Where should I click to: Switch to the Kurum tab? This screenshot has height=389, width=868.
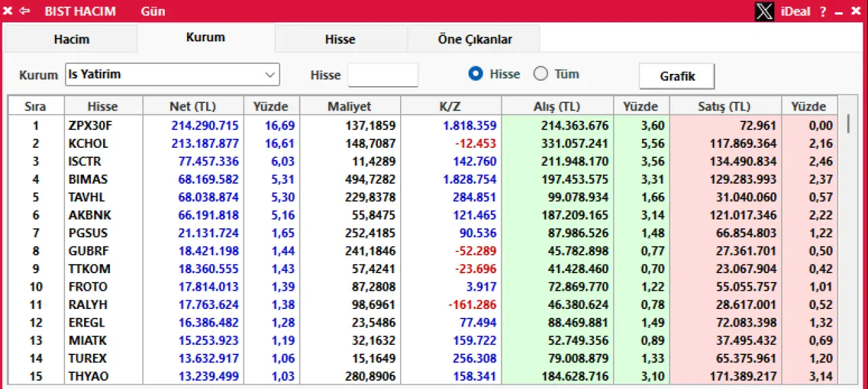tap(205, 37)
